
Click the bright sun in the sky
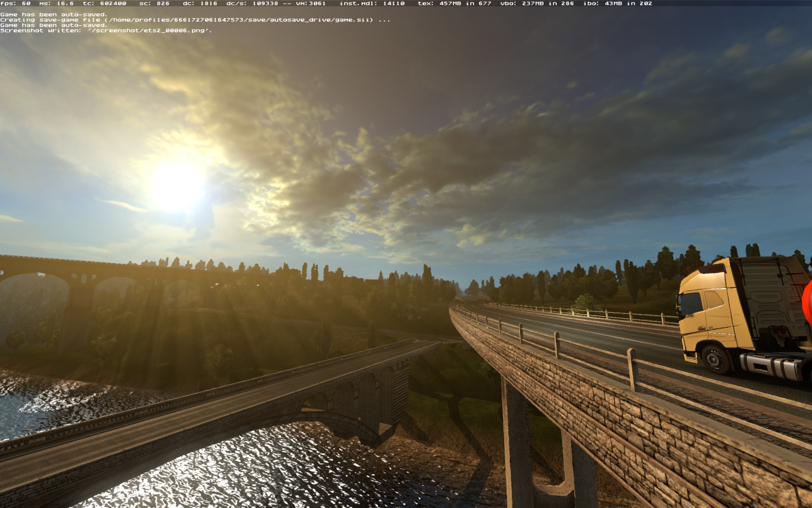pos(177,186)
